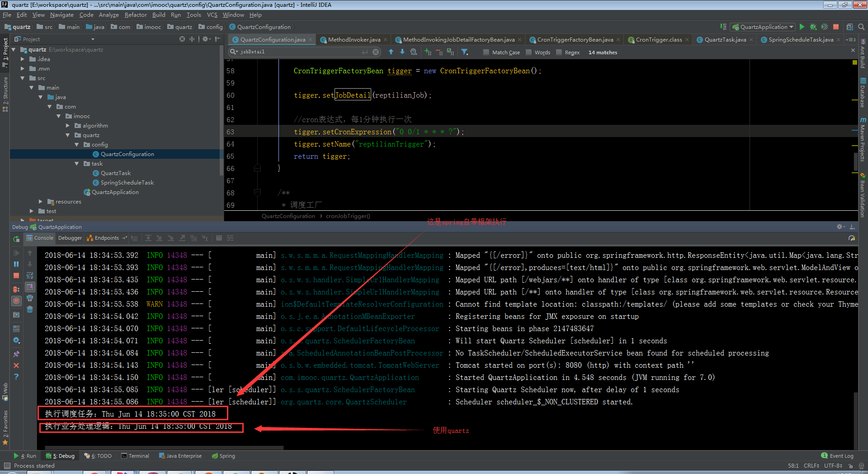The image size is (868, 474).
Task: Enable the Regex search option
Action: (x=559, y=52)
